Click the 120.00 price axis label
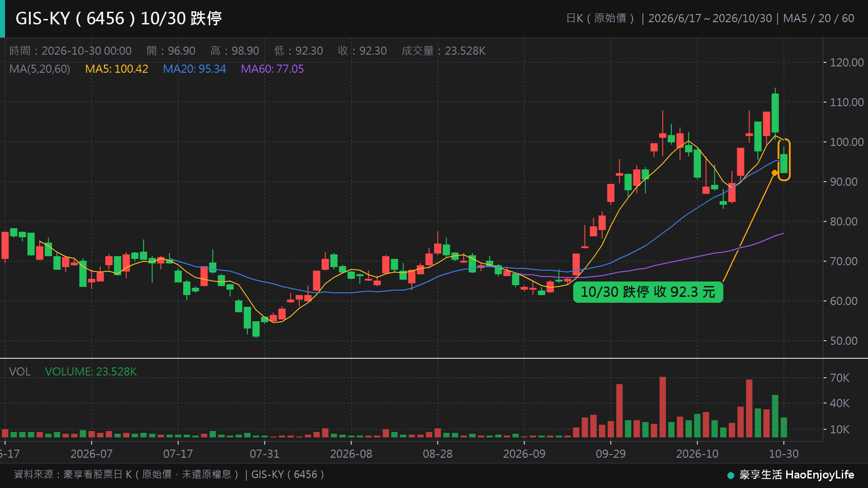 tap(847, 63)
